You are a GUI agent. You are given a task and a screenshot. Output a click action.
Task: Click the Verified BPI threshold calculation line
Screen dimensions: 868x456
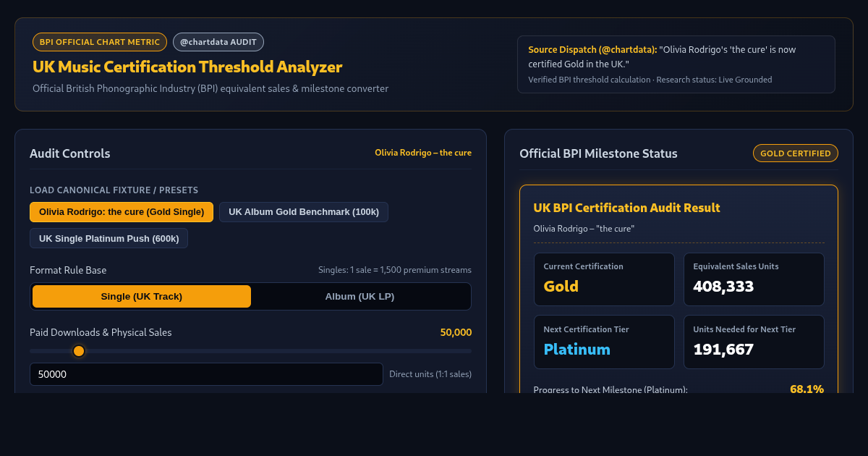650,80
